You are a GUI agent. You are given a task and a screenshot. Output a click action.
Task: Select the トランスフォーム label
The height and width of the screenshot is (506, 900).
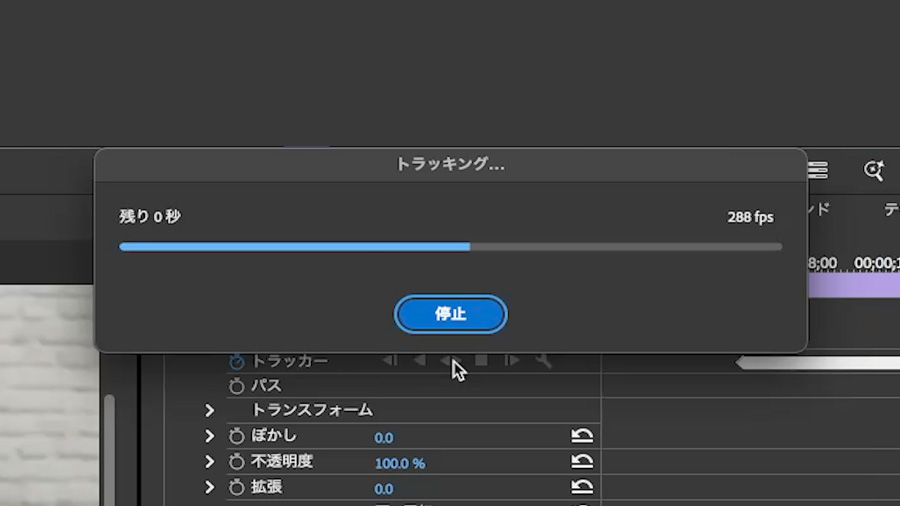tap(312, 410)
